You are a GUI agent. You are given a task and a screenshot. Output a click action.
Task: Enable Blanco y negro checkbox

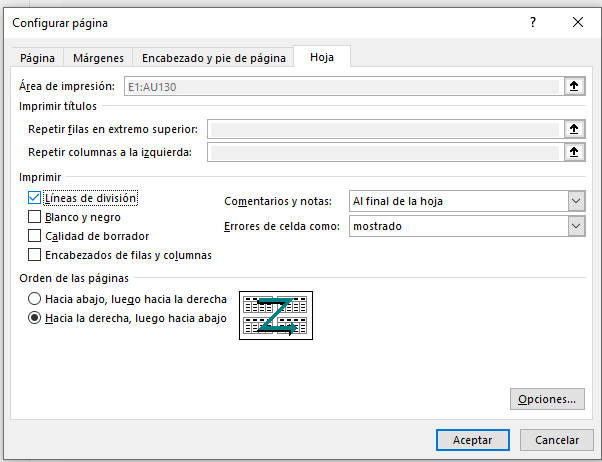pyautogui.click(x=36, y=217)
